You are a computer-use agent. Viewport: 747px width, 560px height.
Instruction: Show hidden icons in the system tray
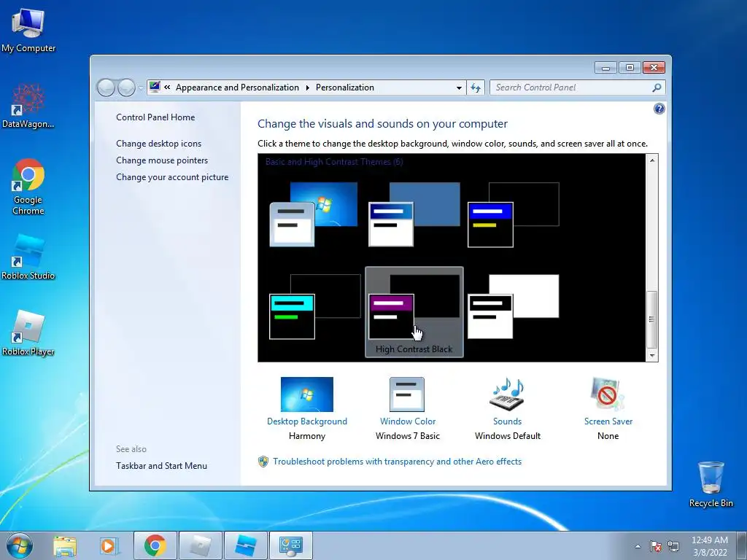[638, 546]
